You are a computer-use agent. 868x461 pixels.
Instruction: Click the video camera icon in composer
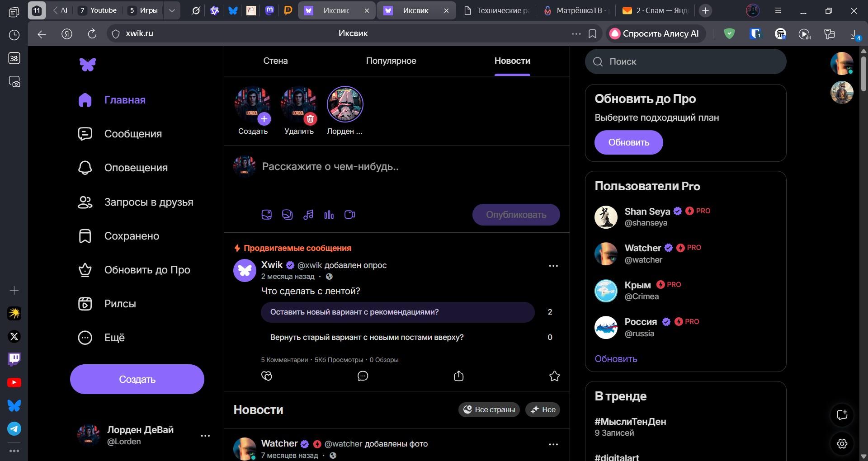349,215
